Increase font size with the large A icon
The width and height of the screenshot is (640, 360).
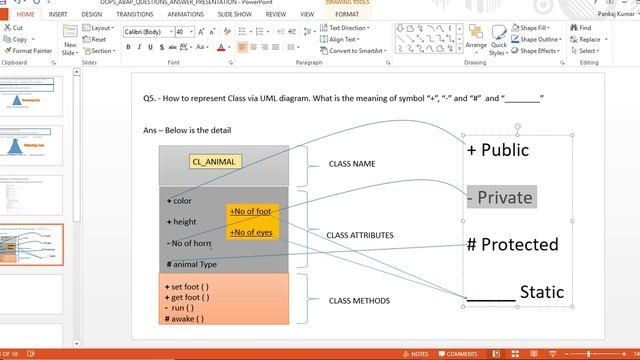[x=201, y=32]
